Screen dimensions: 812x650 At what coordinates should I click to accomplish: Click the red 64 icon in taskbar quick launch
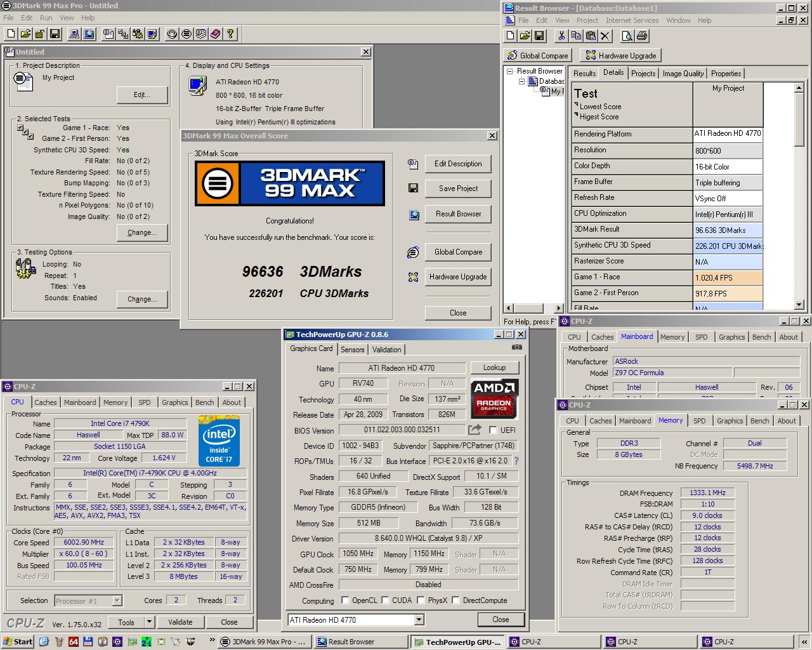(x=74, y=642)
